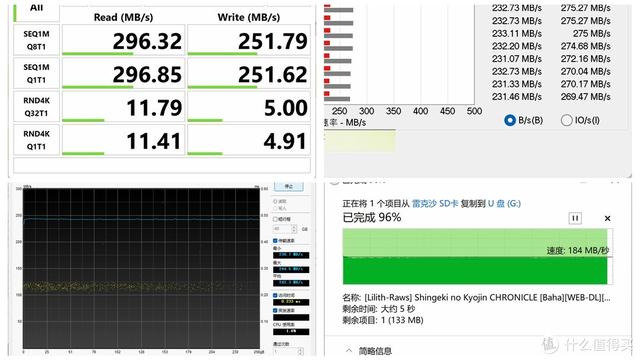
Task: Select the 251.62 write result
Action: (x=273, y=75)
